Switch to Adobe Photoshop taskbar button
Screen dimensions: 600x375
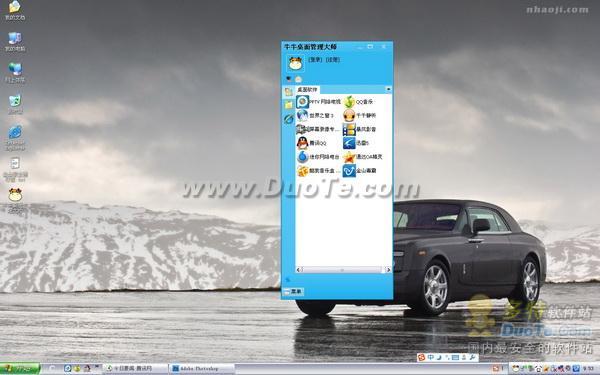pos(201,368)
